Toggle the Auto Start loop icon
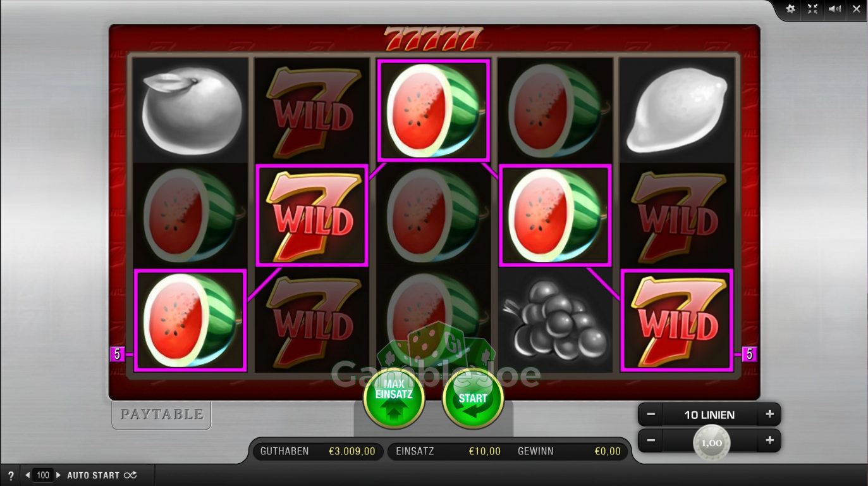This screenshot has height=486, width=868. (130, 475)
